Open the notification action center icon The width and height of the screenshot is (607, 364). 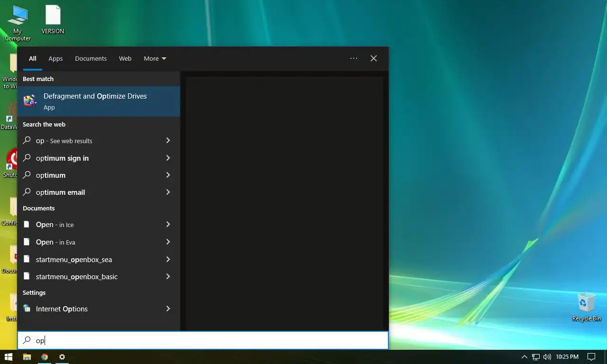point(591,357)
